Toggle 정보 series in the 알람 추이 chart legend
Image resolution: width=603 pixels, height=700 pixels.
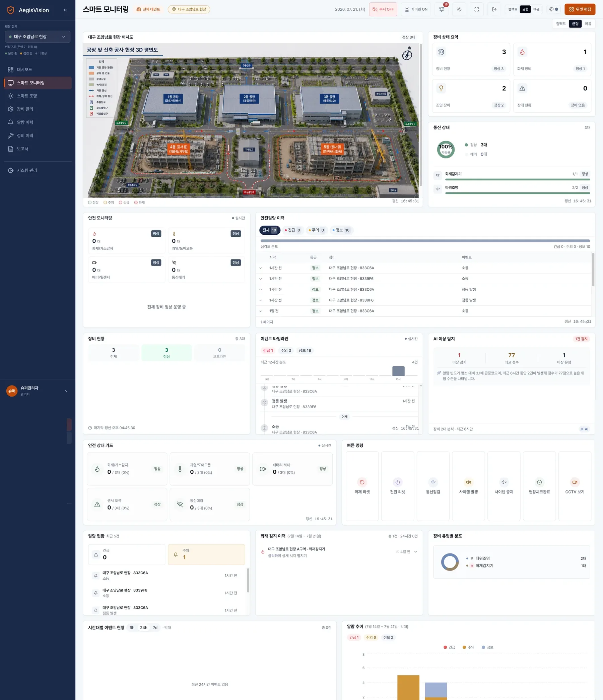pyautogui.click(x=487, y=647)
